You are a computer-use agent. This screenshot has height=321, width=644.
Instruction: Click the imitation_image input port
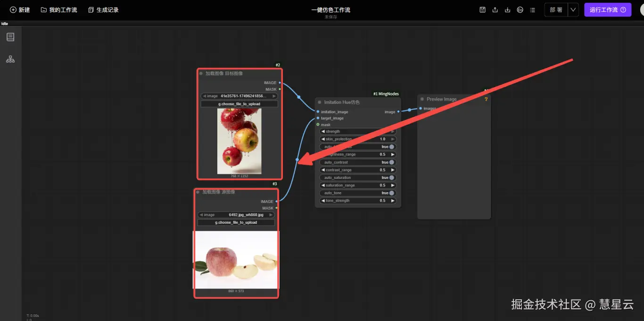point(318,112)
